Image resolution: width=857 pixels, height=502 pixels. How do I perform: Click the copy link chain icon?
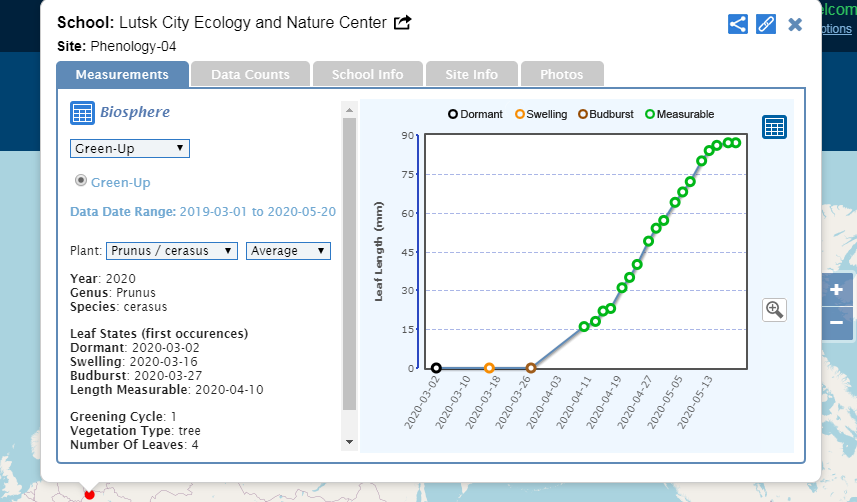click(766, 24)
